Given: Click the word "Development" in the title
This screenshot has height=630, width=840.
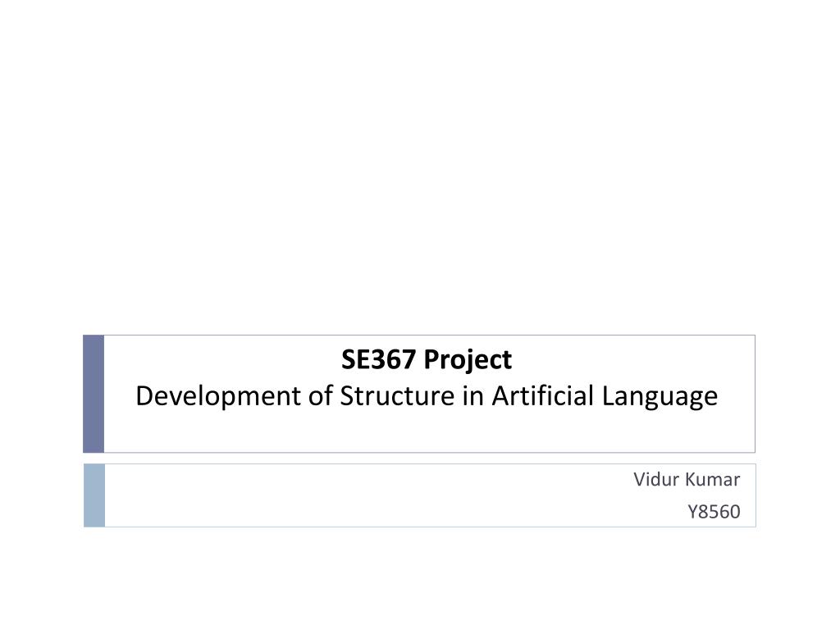Looking at the screenshot, I should point(218,398).
